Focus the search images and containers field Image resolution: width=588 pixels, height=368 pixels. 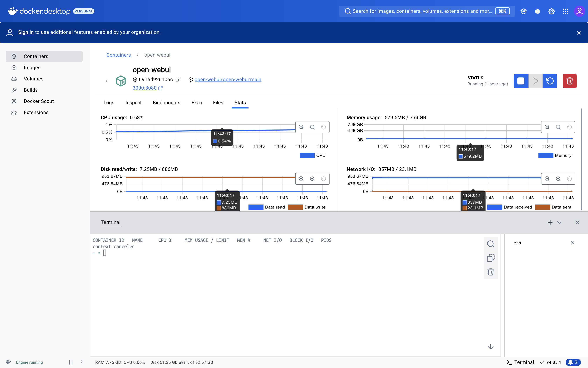point(427,11)
